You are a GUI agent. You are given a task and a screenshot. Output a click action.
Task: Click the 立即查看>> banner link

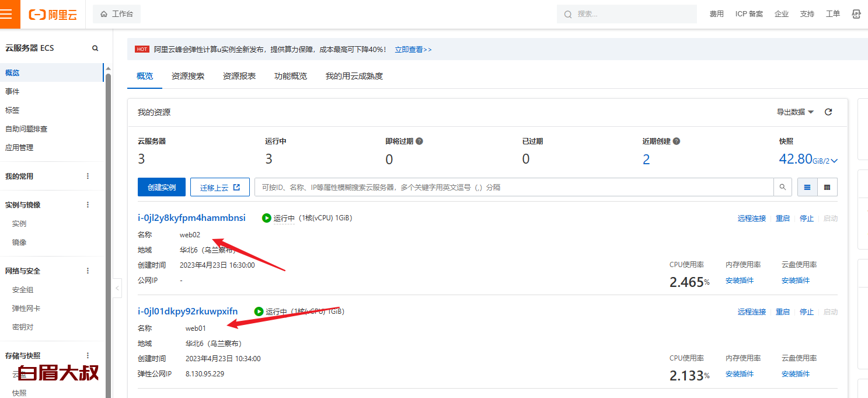coord(413,50)
